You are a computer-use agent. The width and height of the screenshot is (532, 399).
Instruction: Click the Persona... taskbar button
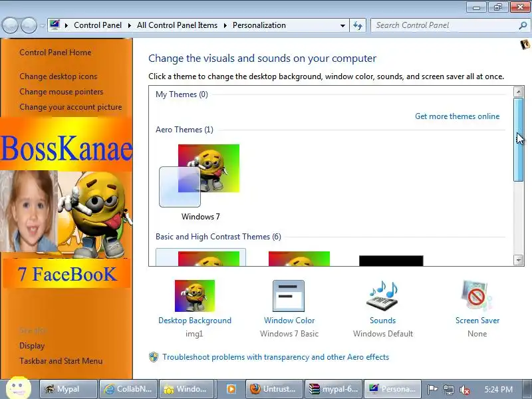[x=392, y=389]
